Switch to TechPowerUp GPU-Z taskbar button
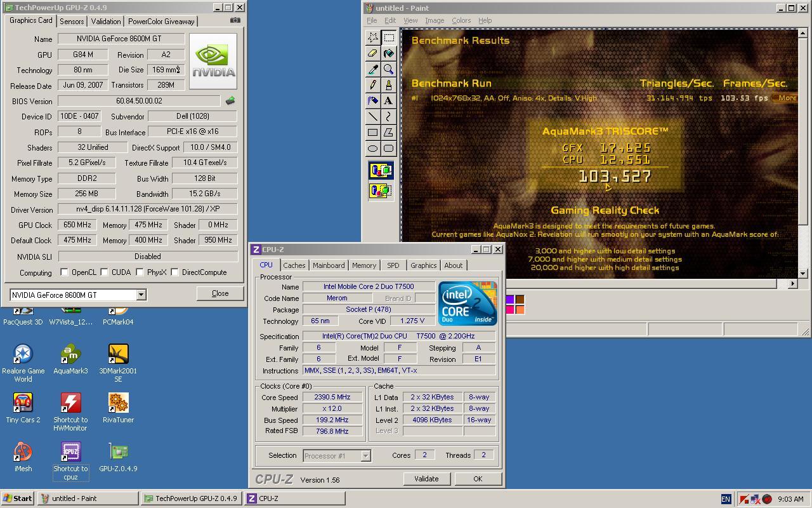812x508 pixels. tap(191, 498)
